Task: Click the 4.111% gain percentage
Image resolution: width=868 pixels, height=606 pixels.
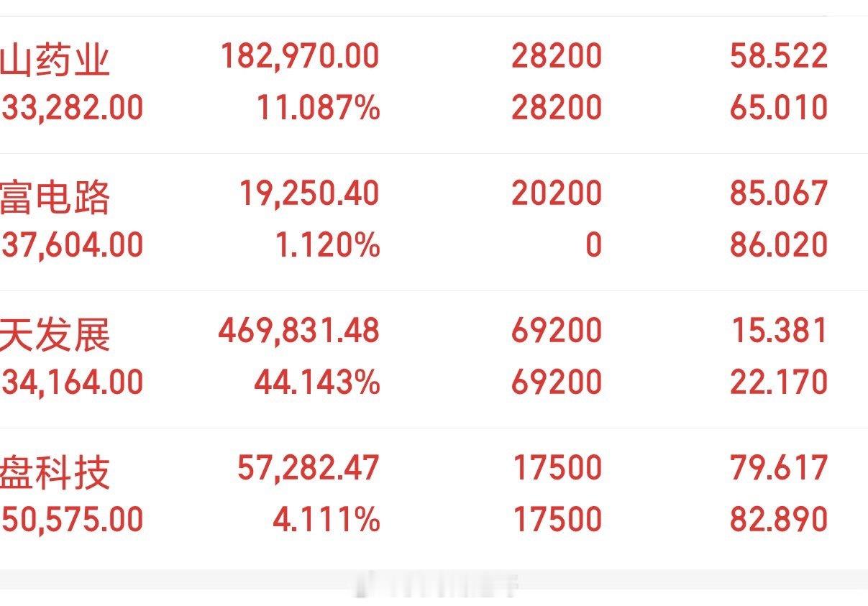Action: coord(326,520)
